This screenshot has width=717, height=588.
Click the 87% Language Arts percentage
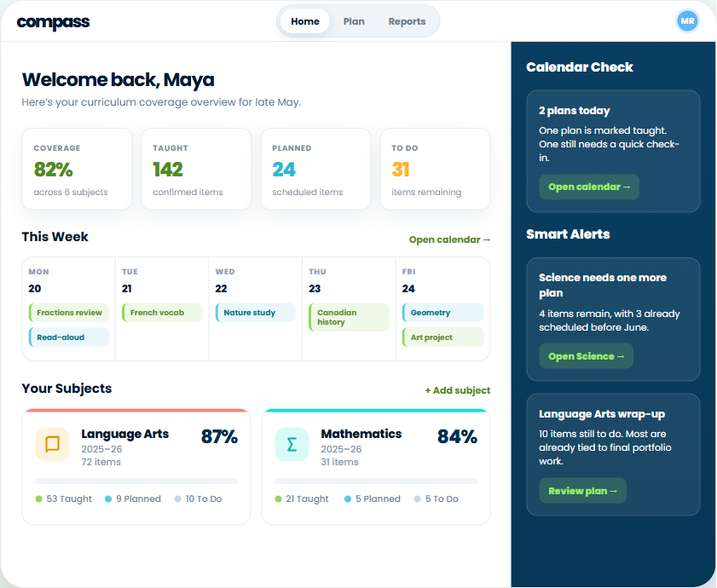pyautogui.click(x=219, y=436)
